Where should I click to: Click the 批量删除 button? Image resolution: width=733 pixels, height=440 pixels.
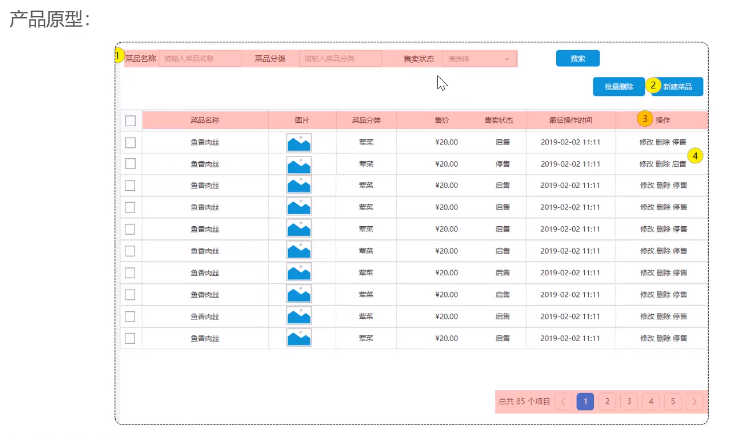coord(618,87)
